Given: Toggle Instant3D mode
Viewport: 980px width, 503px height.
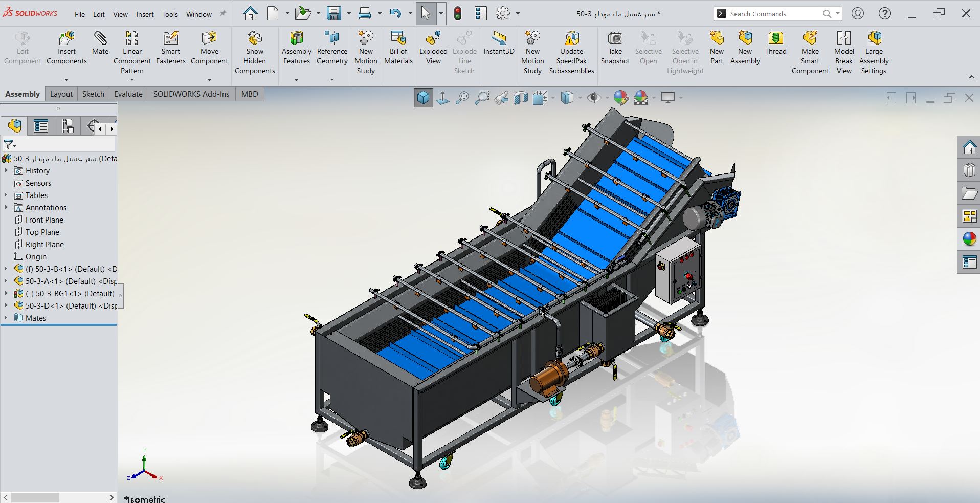Looking at the screenshot, I should pyautogui.click(x=499, y=43).
